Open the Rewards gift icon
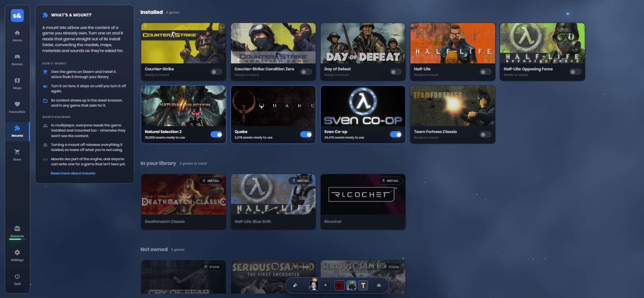 pos(17,228)
